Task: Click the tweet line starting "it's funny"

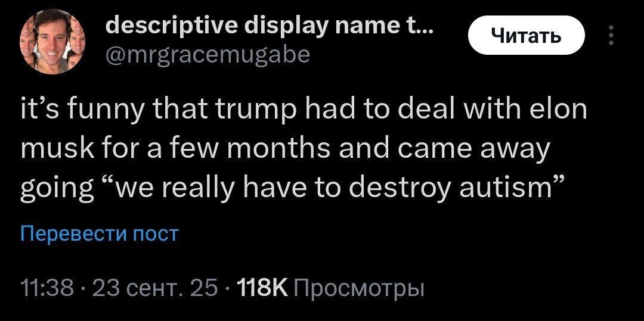Action: 304,111
